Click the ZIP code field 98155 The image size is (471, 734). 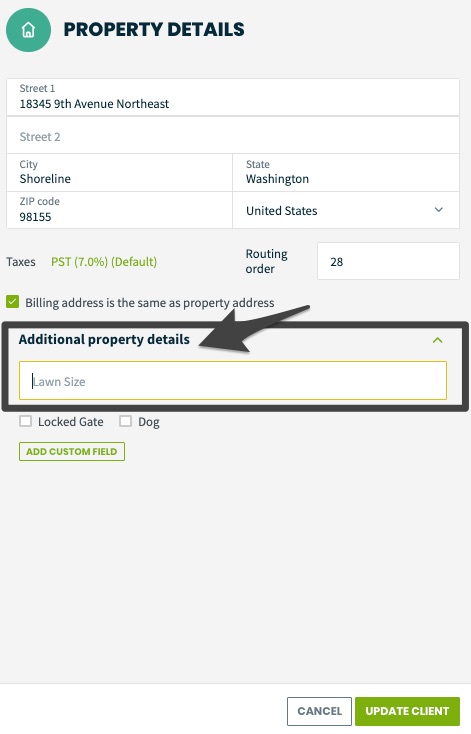click(119, 210)
